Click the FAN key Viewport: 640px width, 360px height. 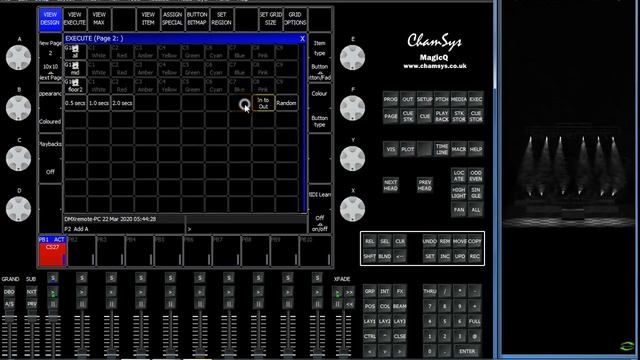(x=459, y=210)
